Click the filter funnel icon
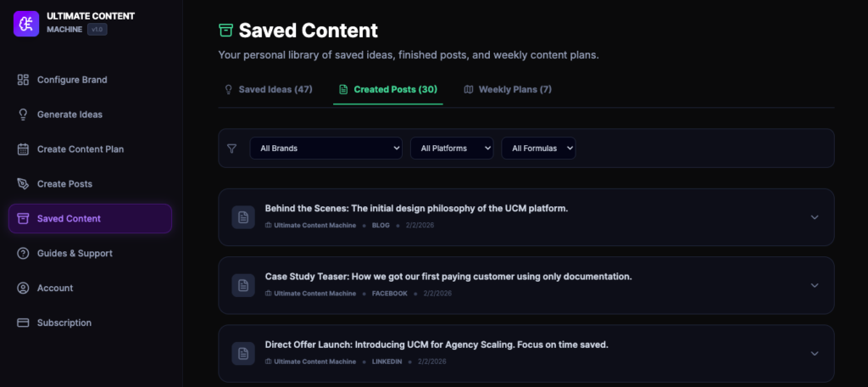The height and width of the screenshot is (387, 868). (232, 149)
